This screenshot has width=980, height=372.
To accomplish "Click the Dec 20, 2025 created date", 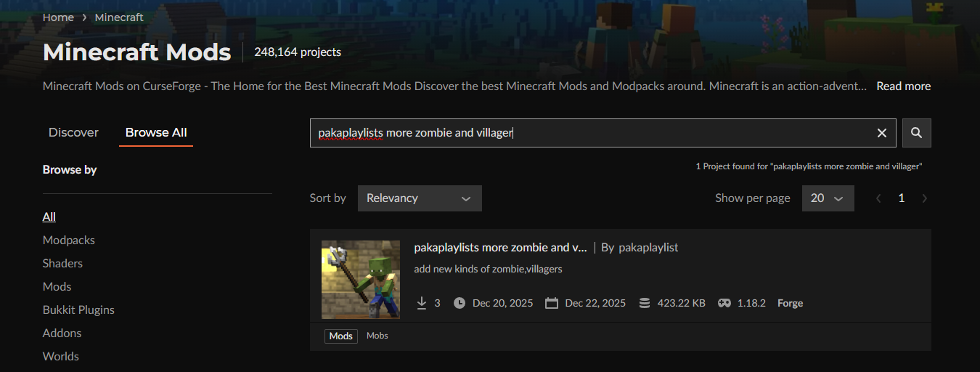I will click(x=503, y=303).
